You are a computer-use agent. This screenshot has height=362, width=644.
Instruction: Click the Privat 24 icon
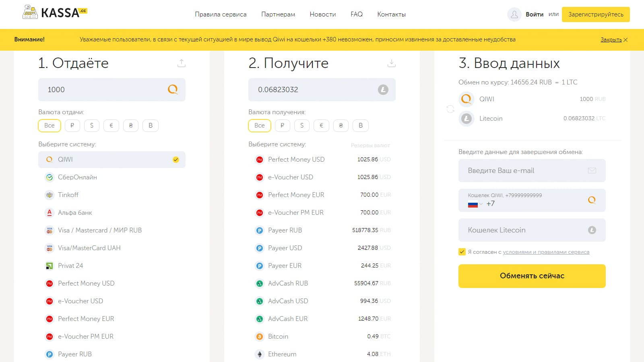[50, 266]
